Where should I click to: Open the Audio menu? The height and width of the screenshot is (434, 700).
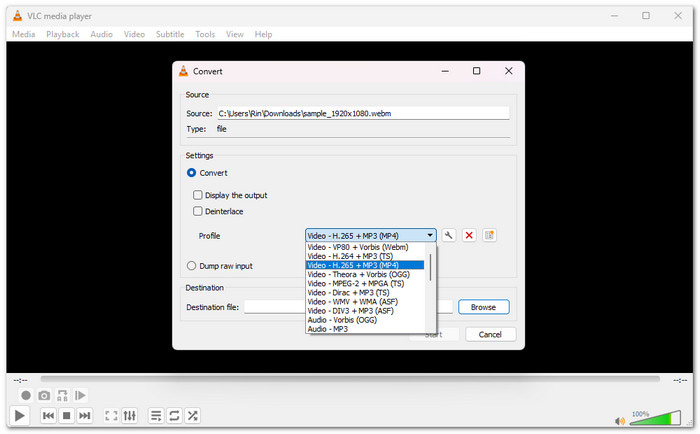click(x=101, y=34)
